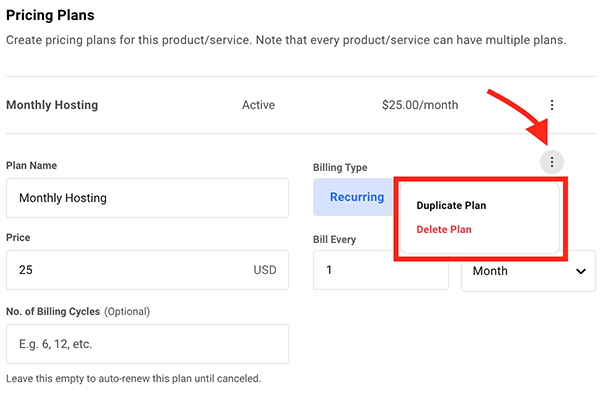Click the Active status text
The image size is (600, 399).
pos(258,105)
